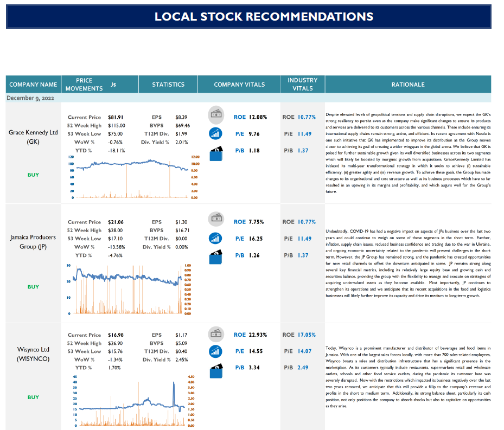Viewport: 504px width, 430px height.
Task: Click the BUY rating for Jamaica Producers
Action: [33, 287]
